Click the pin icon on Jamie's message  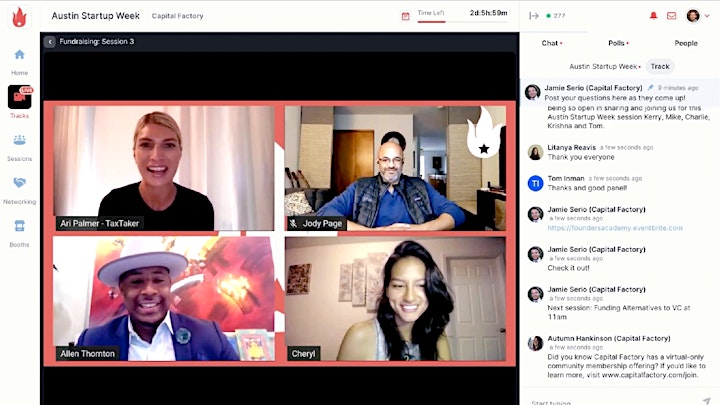(650, 87)
